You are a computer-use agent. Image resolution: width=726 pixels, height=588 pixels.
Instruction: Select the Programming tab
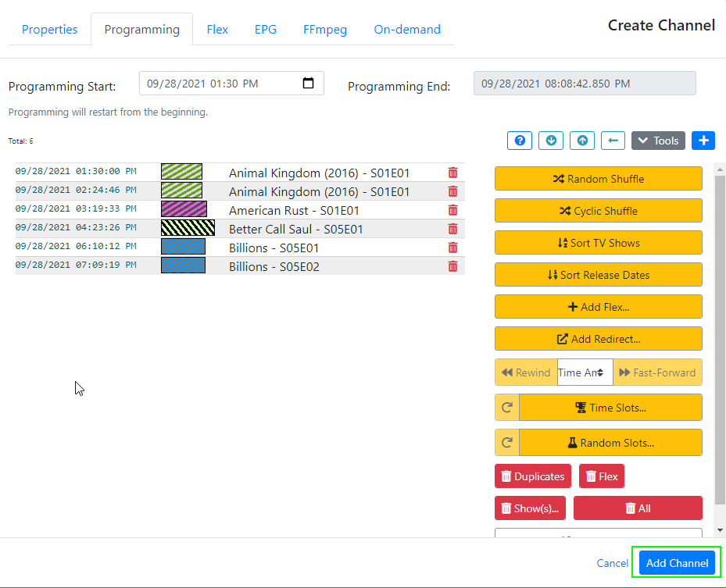[141, 30]
